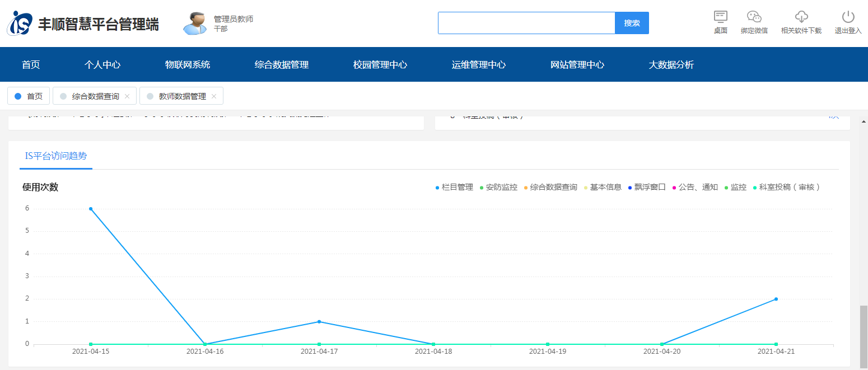Click the 2021-04-21 data point at 2
The image size is (868, 370).
point(776,299)
